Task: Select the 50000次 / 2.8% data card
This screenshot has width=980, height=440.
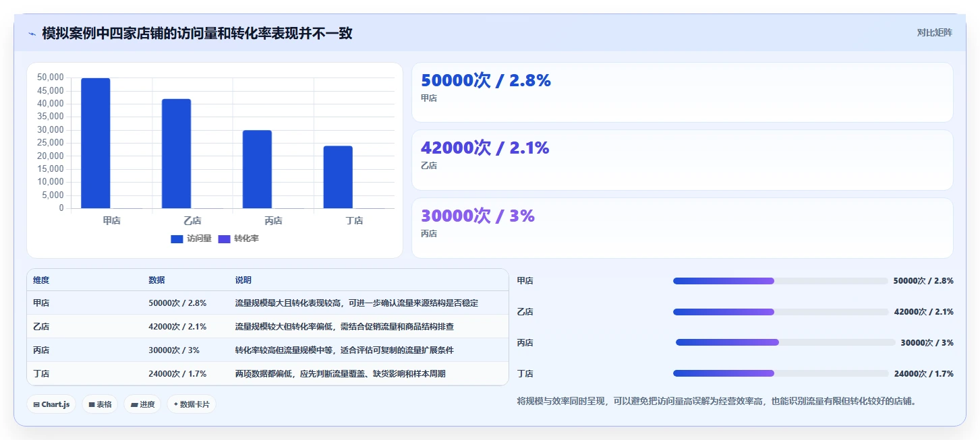Action: pos(682,92)
